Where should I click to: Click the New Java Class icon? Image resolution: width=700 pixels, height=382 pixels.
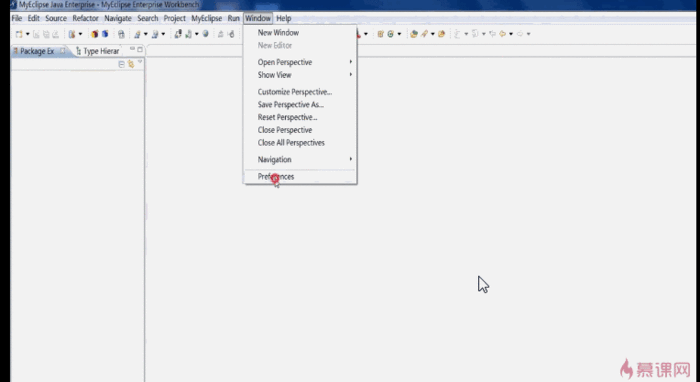[390, 34]
